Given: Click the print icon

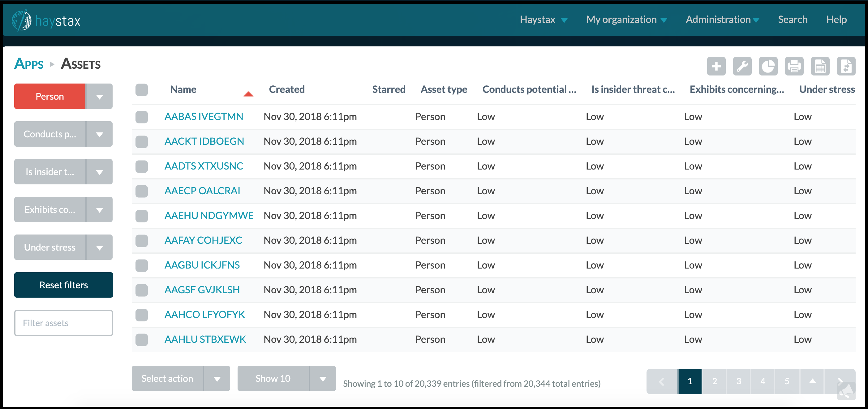Looking at the screenshot, I should (x=794, y=66).
